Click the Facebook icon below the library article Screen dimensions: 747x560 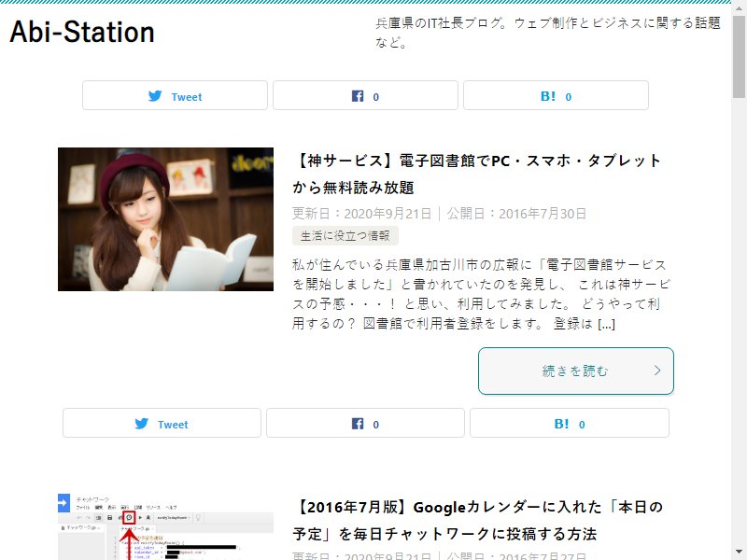point(358,424)
